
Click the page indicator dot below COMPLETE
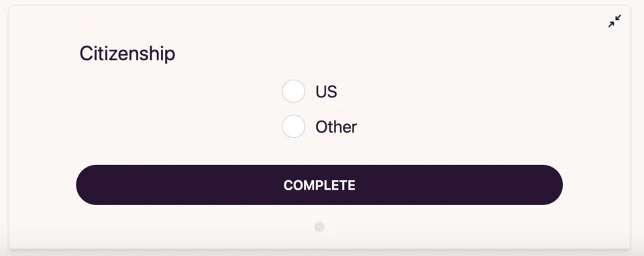pos(319,227)
